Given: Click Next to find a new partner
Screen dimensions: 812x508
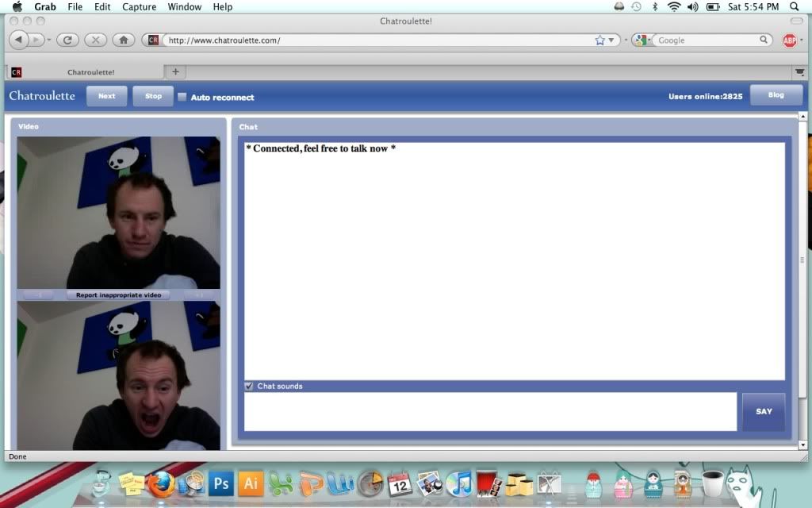Looking at the screenshot, I should [107, 96].
